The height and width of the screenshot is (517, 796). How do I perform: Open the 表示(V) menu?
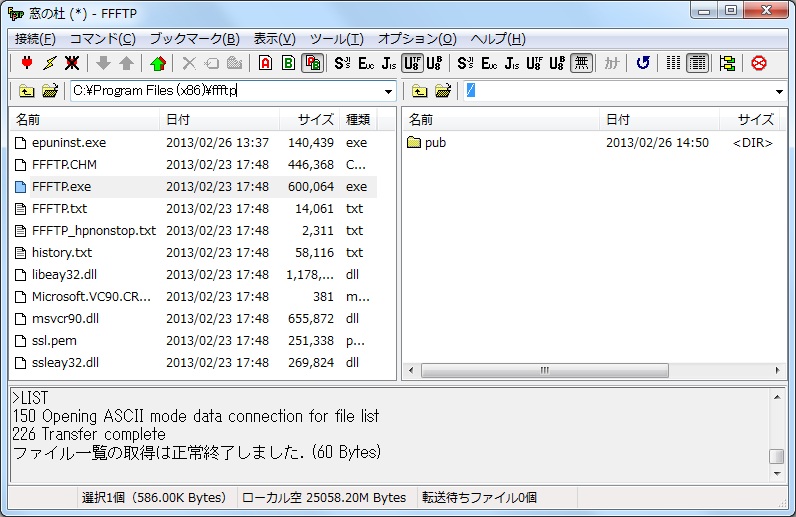pyautogui.click(x=274, y=39)
